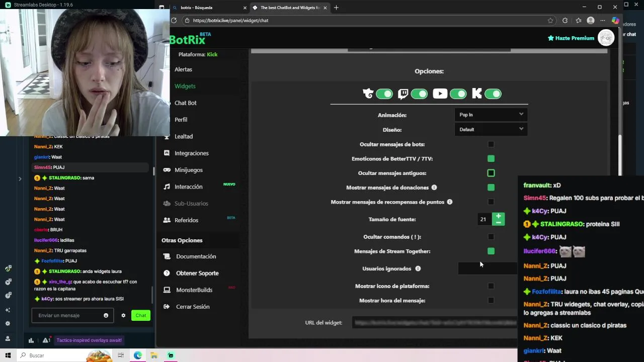
Task: Increase font size with plus button
Action: click(498, 216)
